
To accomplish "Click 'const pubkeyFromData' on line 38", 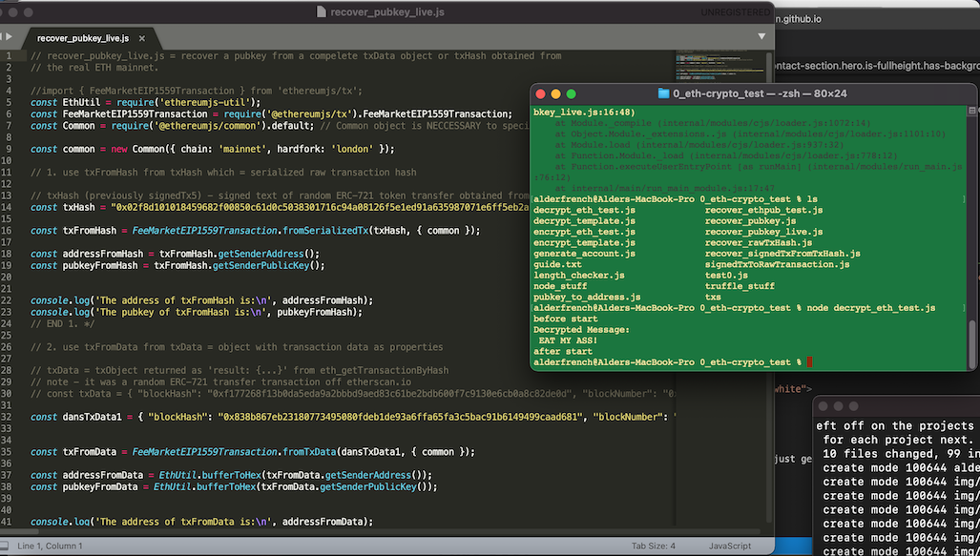I will pyautogui.click(x=84, y=486).
